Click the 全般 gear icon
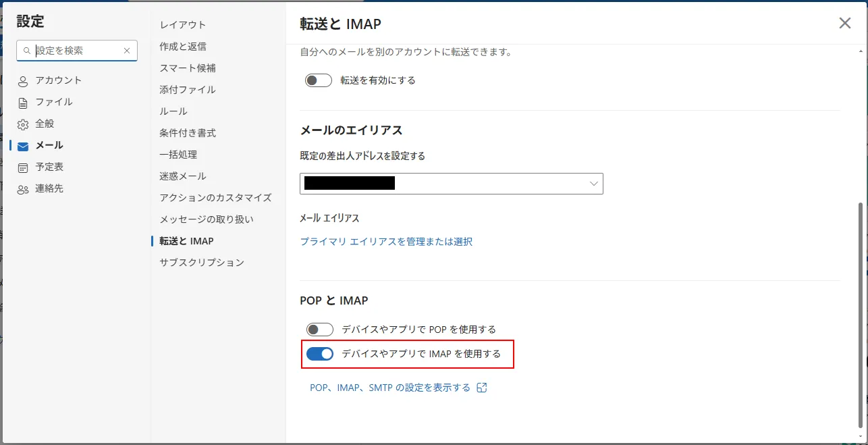 point(24,124)
